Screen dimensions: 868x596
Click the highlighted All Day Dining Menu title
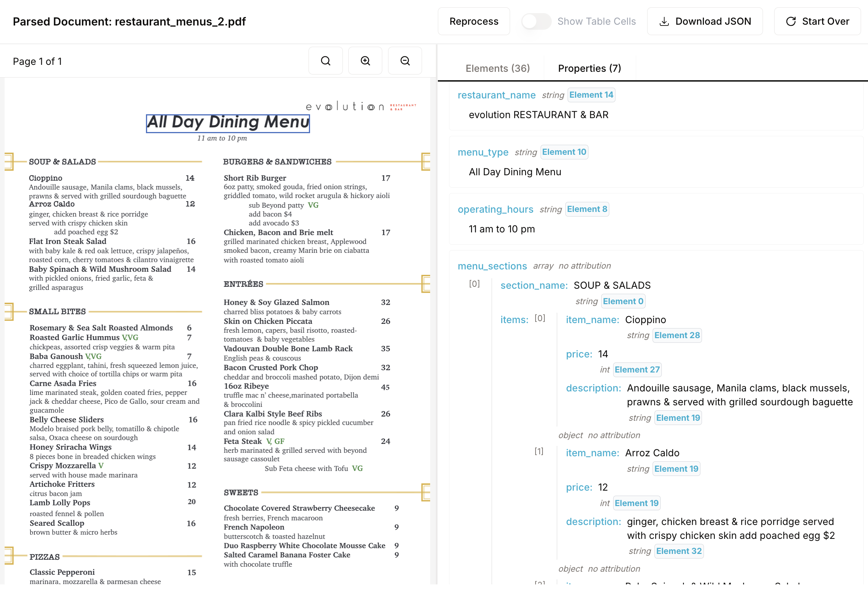pyautogui.click(x=228, y=123)
